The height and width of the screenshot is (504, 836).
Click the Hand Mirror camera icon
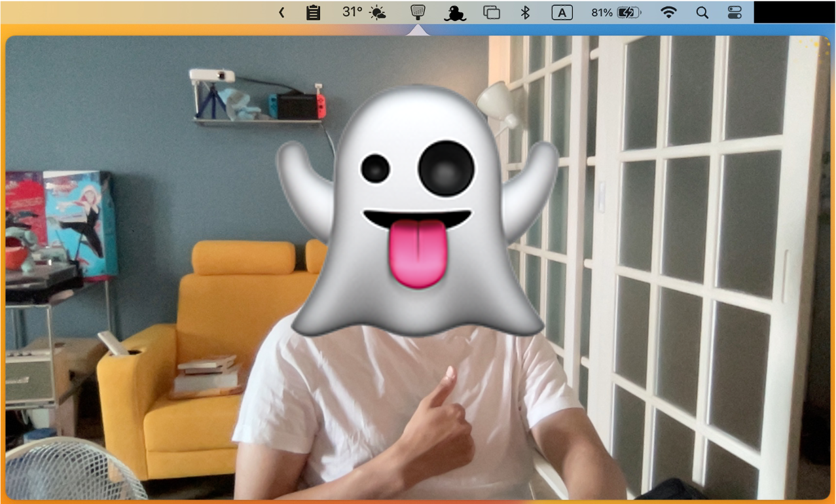pyautogui.click(x=418, y=12)
